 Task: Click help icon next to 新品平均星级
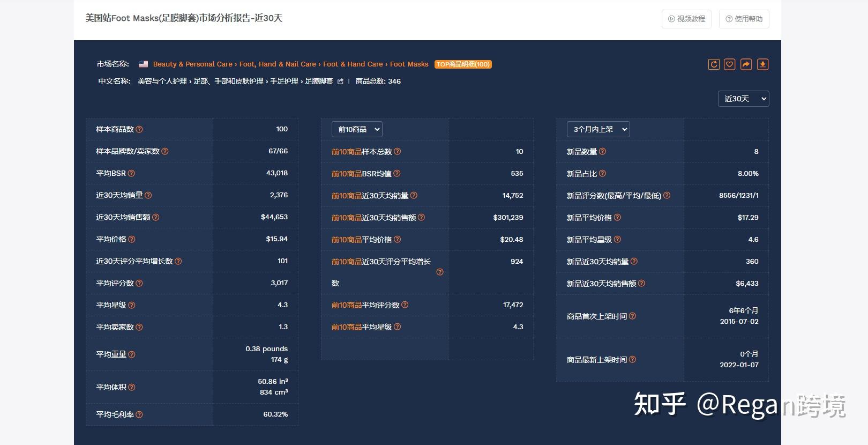click(x=618, y=239)
